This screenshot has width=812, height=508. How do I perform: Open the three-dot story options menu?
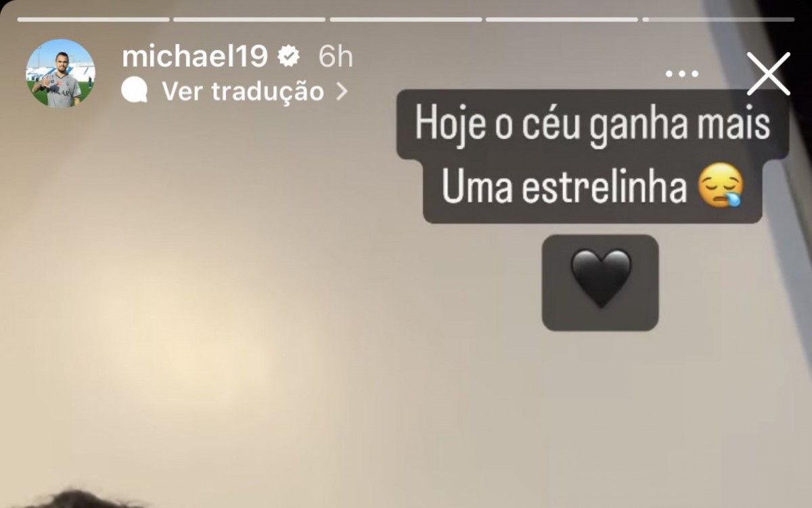pos(681,74)
